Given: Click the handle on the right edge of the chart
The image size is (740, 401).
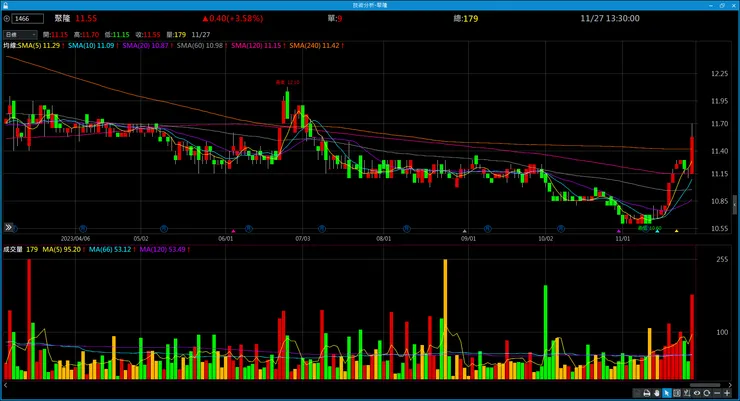Looking at the screenshot, I should pos(734,205).
